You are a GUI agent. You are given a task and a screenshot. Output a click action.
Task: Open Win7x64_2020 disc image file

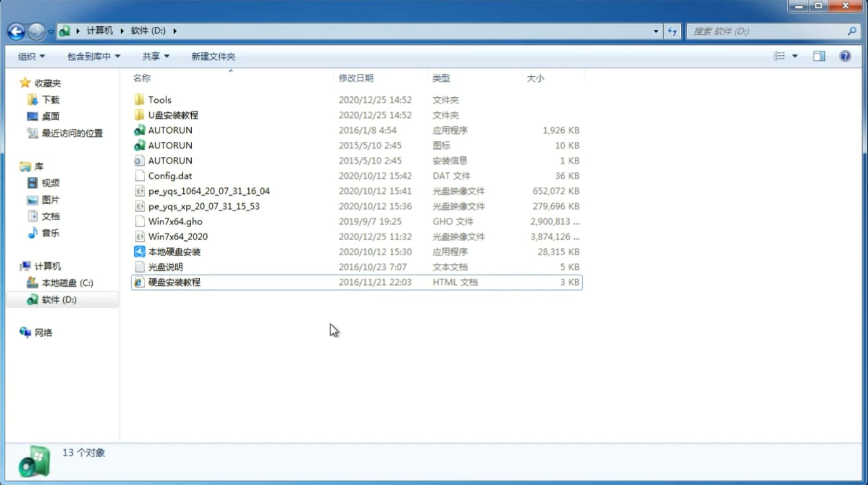pos(177,236)
